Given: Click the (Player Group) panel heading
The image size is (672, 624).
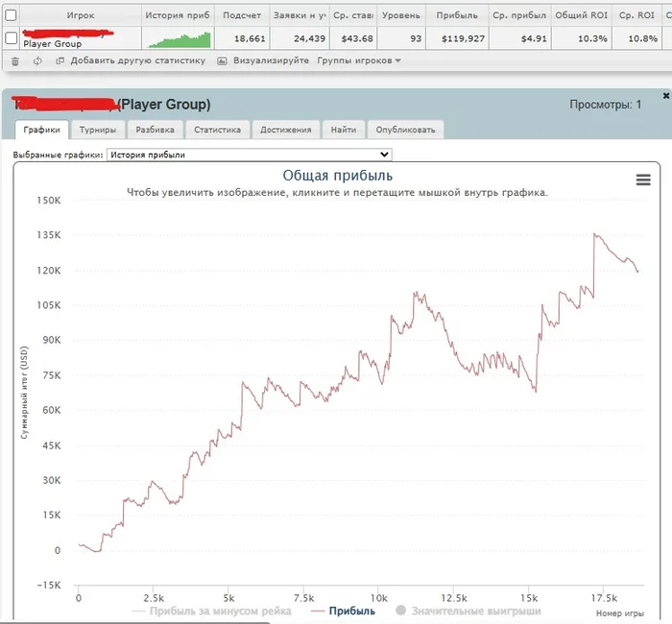Looking at the screenshot, I should click(x=163, y=104).
